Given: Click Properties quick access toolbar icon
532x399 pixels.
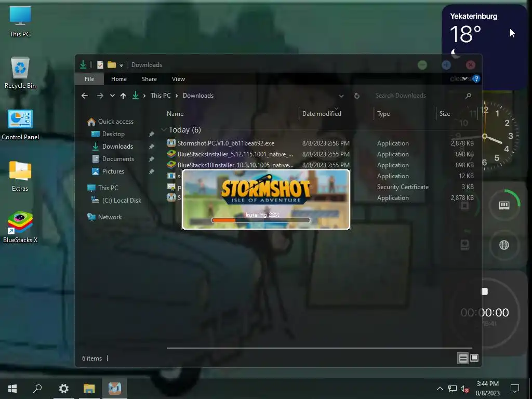Looking at the screenshot, I should point(100,65).
